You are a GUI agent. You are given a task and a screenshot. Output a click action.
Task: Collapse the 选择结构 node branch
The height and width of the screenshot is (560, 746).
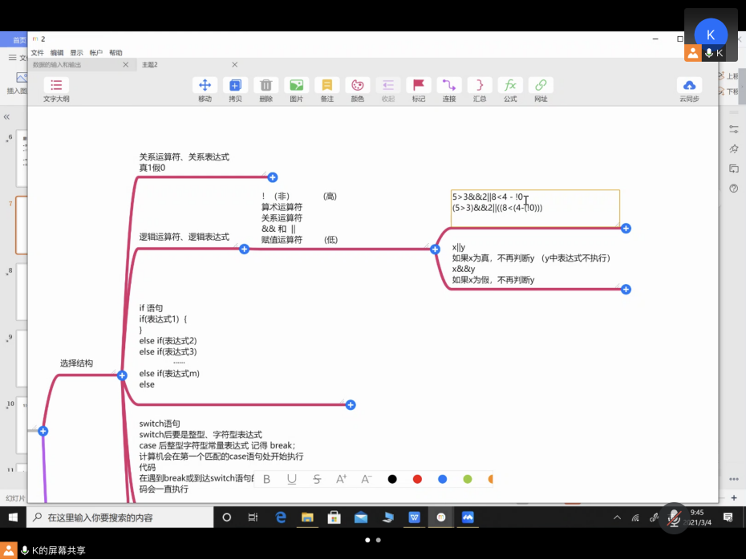click(x=122, y=375)
